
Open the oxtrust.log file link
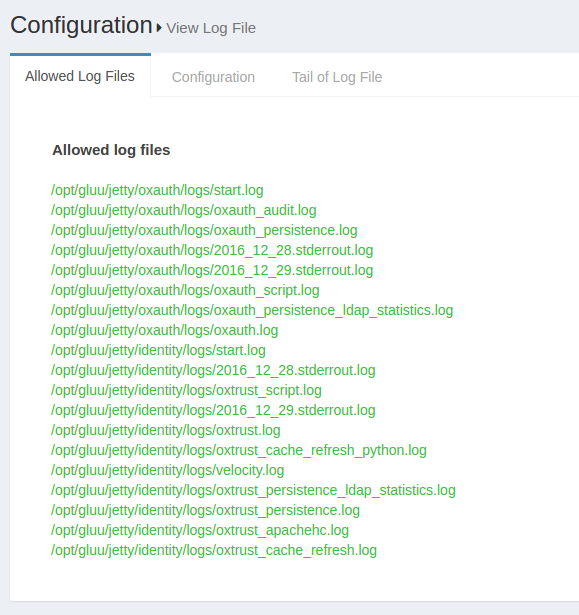(166, 430)
